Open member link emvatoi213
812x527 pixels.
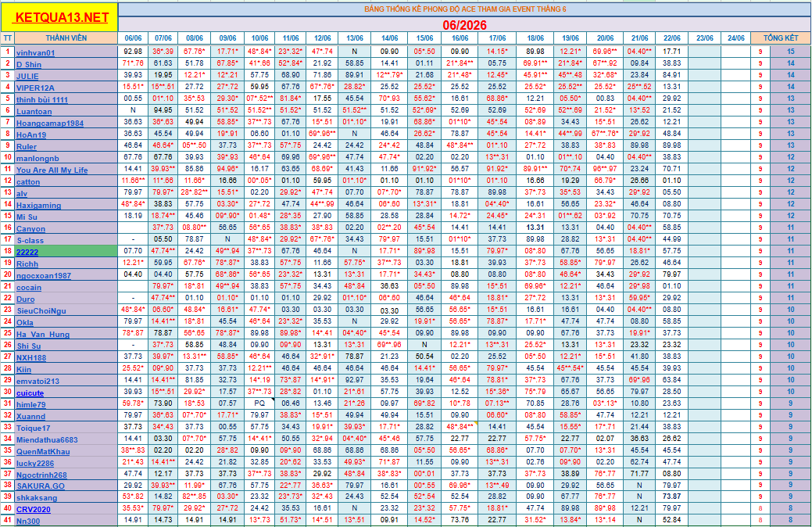pos(38,381)
